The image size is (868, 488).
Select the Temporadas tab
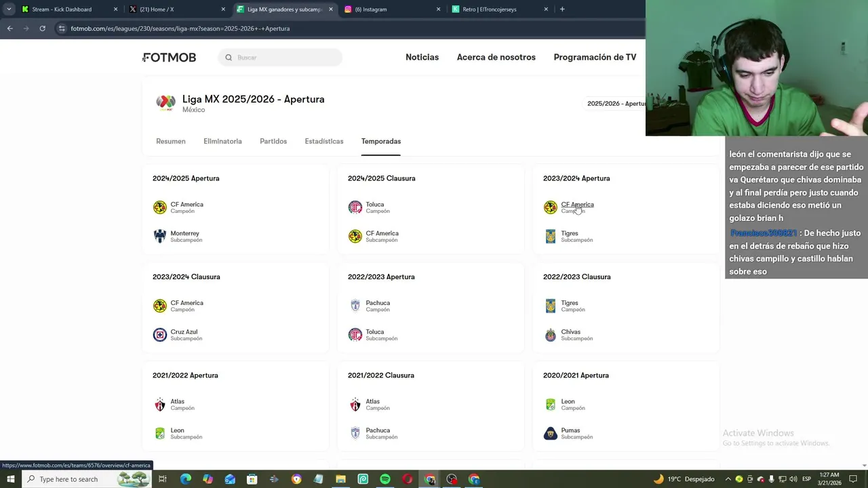(x=381, y=141)
